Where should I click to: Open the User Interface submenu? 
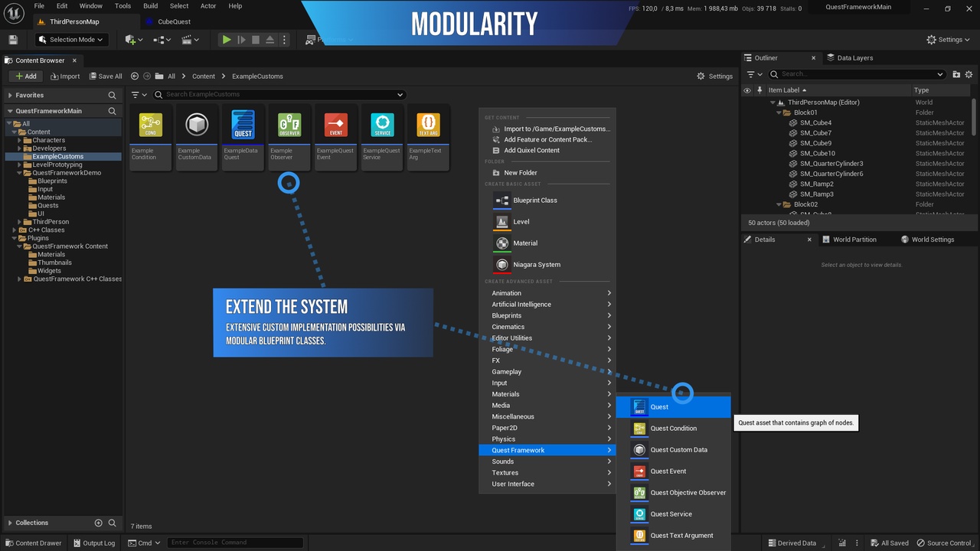(x=547, y=484)
